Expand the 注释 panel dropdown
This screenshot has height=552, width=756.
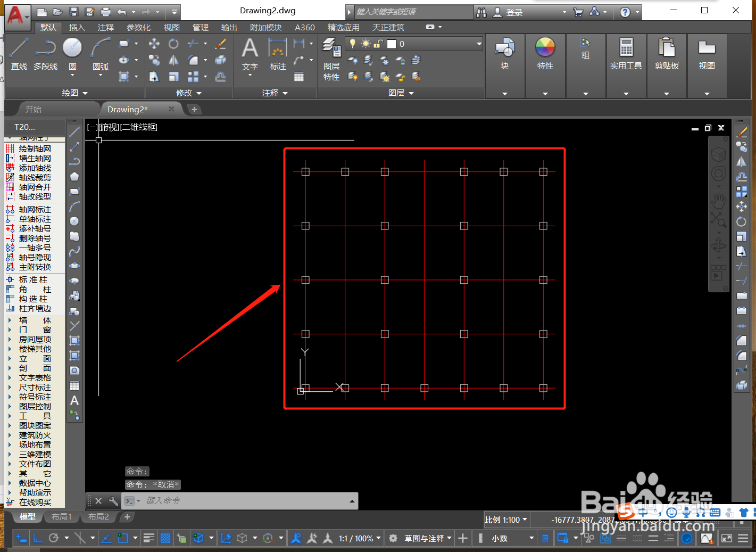tap(275, 93)
